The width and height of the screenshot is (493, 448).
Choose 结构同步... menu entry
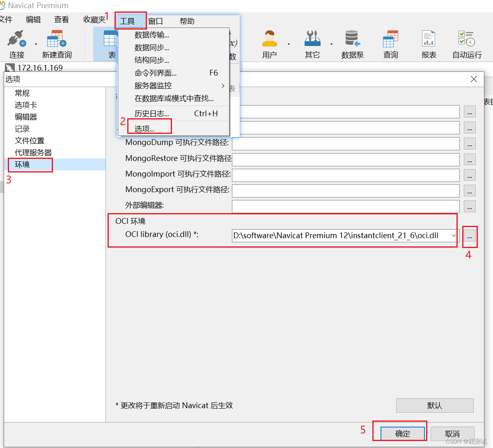[174, 60]
